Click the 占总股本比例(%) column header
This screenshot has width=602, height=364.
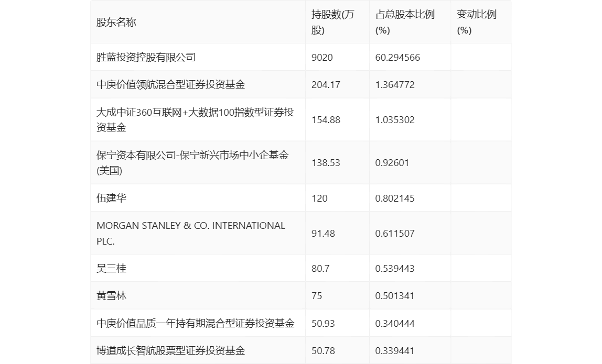tap(405, 22)
